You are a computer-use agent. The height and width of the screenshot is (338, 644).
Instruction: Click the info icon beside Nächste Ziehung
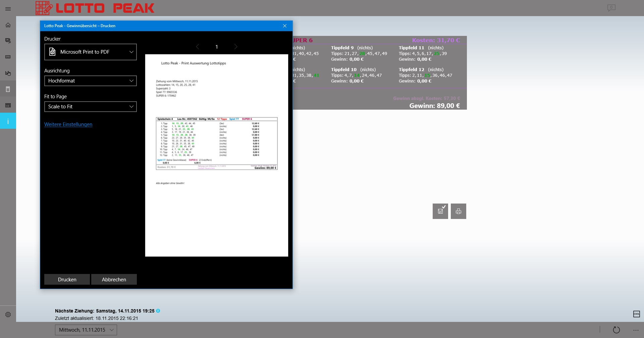click(x=158, y=311)
